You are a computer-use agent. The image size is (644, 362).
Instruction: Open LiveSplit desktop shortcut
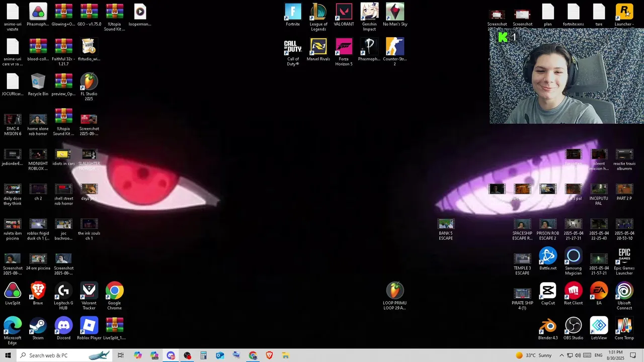tap(13, 294)
